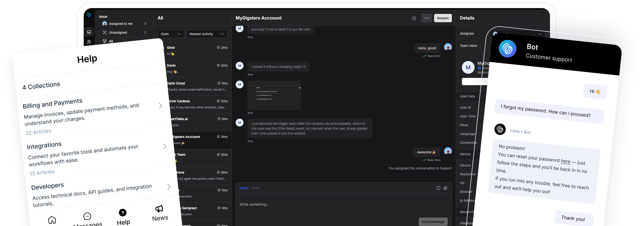Open Messages tab in help widget
Image resolution: width=644 pixels, height=226 pixels.
[x=87, y=219]
